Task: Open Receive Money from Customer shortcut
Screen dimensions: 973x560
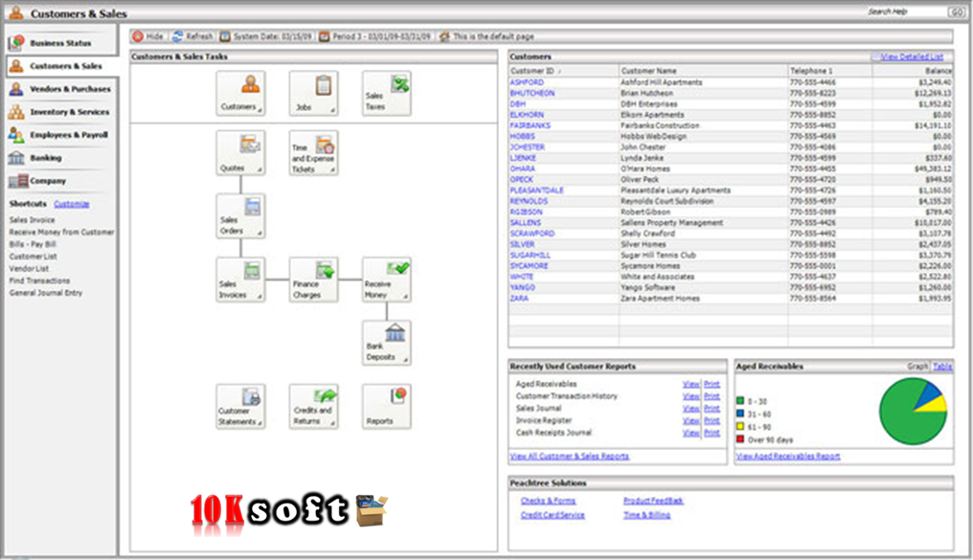Action: tap(61, 232)
